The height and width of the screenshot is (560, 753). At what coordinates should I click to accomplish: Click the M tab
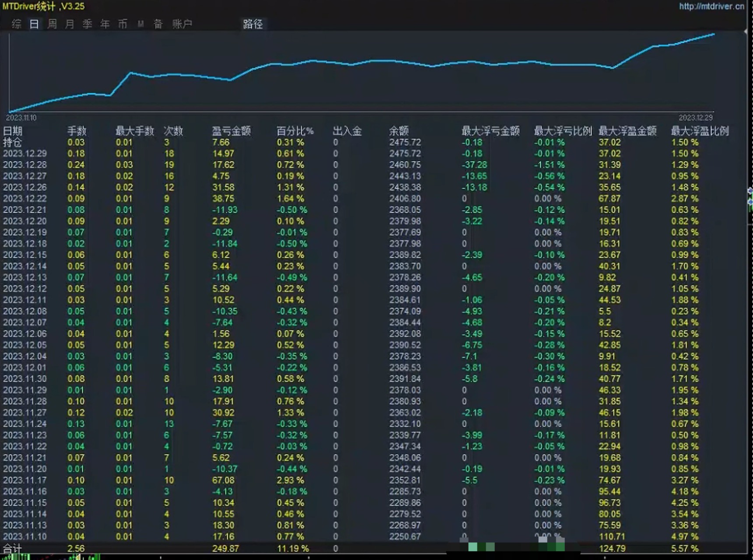click(141, 24)
